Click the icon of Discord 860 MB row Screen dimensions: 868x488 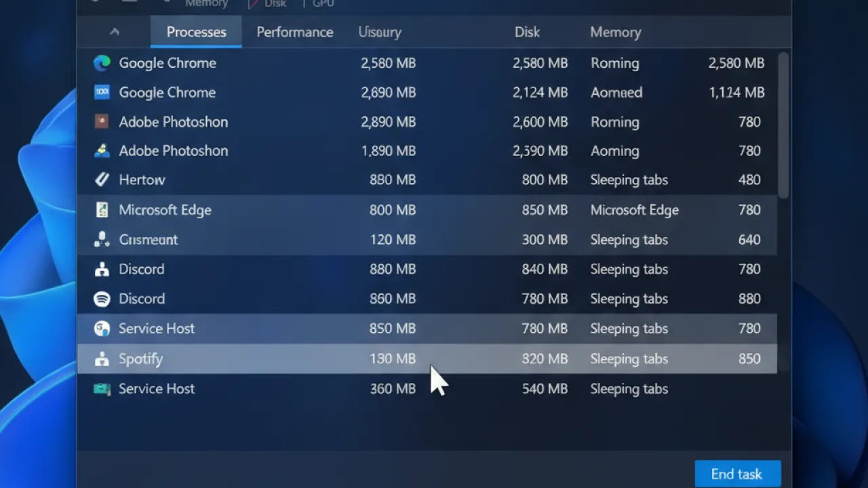[102, 299]
